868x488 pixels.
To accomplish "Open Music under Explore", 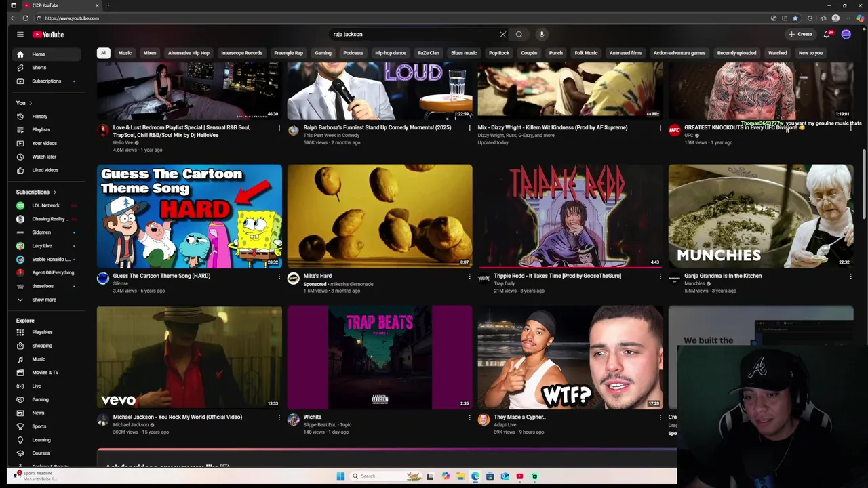I will 46,359.
